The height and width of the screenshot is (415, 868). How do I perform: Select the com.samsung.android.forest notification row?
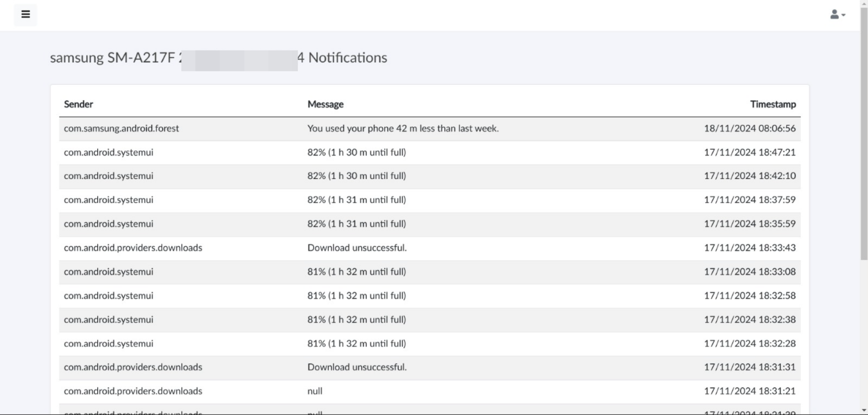pyautogui.click(x=380, y=129)
